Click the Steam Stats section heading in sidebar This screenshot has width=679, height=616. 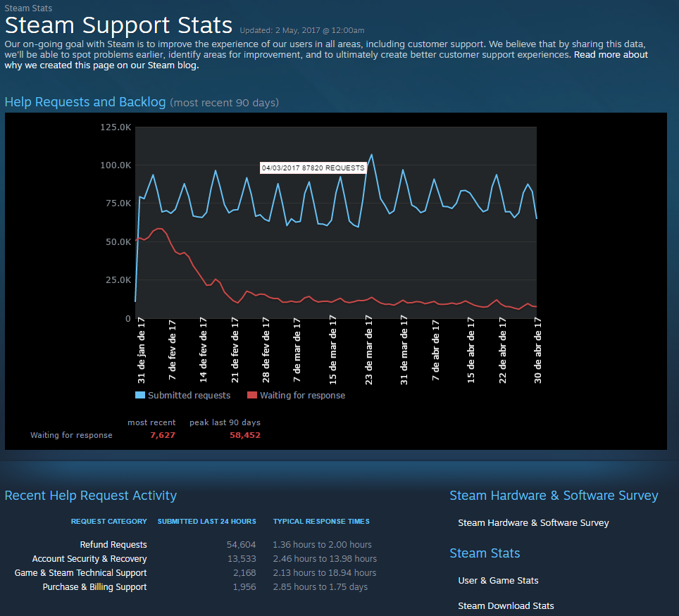(485, 553)
